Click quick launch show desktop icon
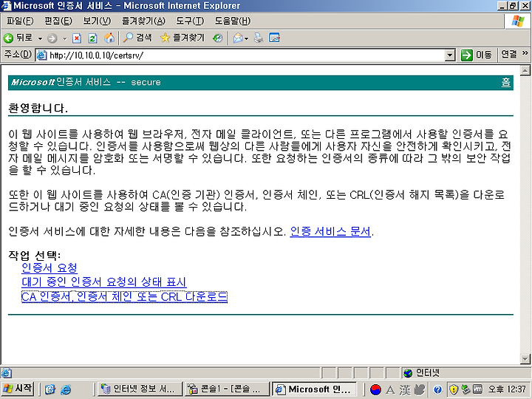 click(50, 389)
